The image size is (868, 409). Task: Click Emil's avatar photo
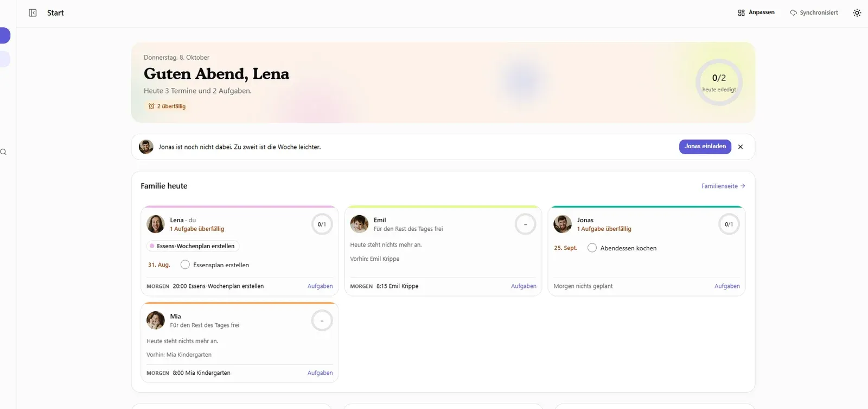click(x=359, y=224)
